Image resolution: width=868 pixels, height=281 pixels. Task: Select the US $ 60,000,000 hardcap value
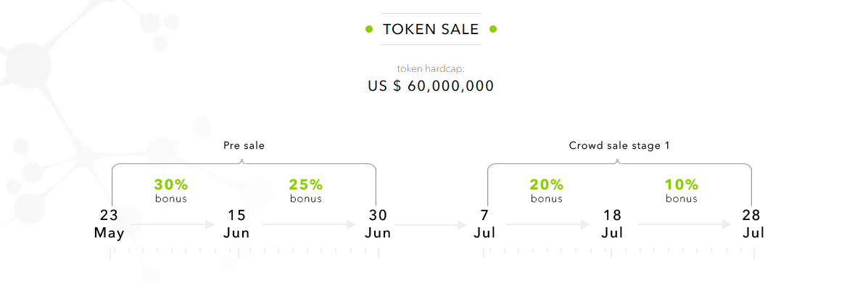coord(431,86)
